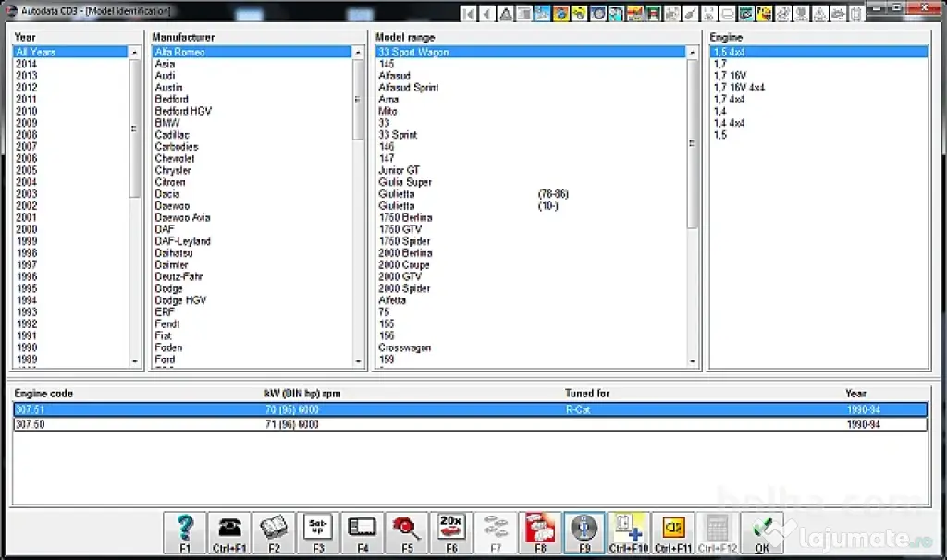Select 2000 GTV model
Viewport: 947px width, 560px height.
click(x=530, y=277)
